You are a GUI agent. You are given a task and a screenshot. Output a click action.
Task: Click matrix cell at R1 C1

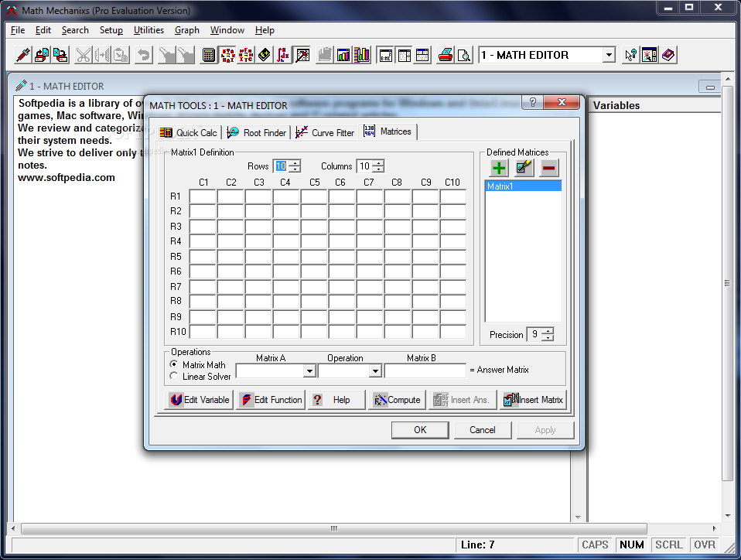(x=203, y=196)
